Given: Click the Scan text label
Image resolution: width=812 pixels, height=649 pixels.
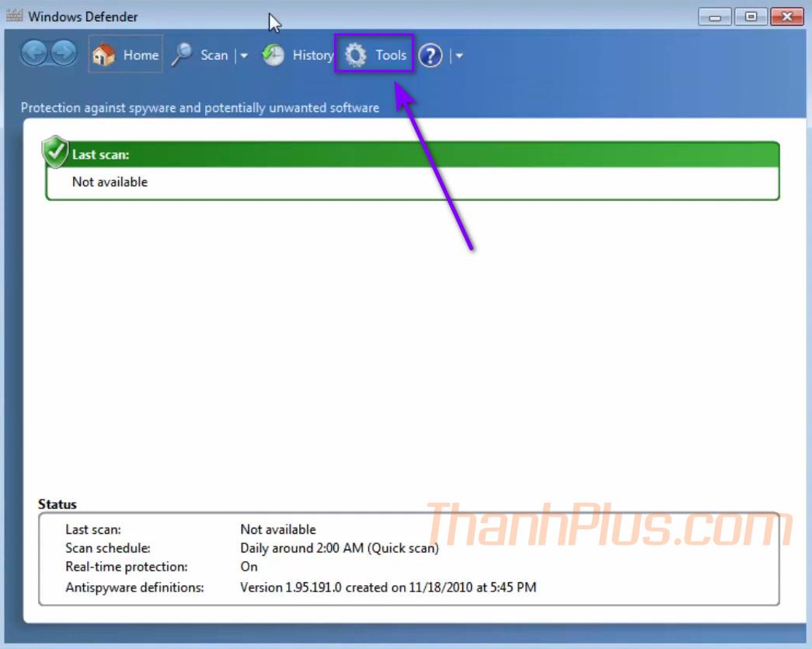Looking at the screenshot, I should 214,55.
